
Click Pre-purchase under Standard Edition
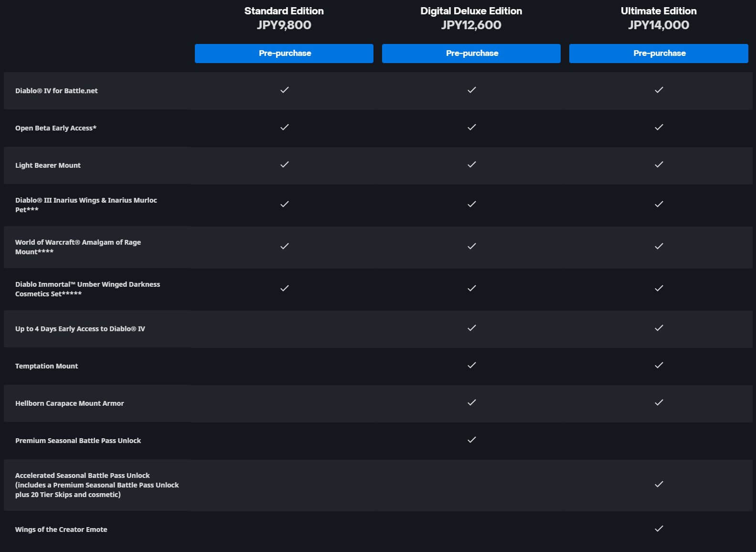point(284,54)
